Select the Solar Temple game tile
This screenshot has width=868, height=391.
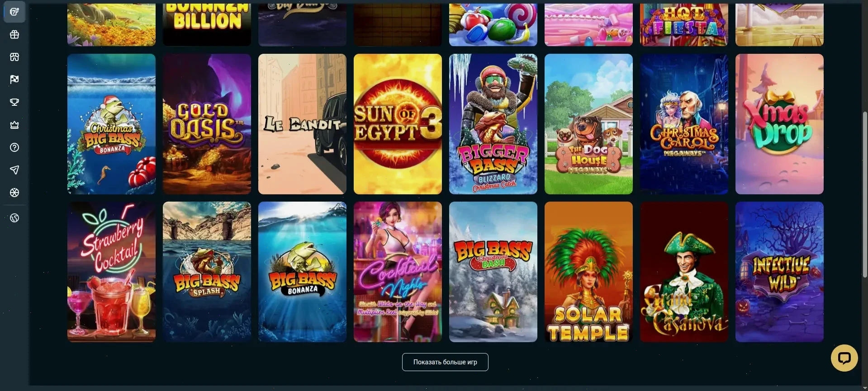point(588,272)
